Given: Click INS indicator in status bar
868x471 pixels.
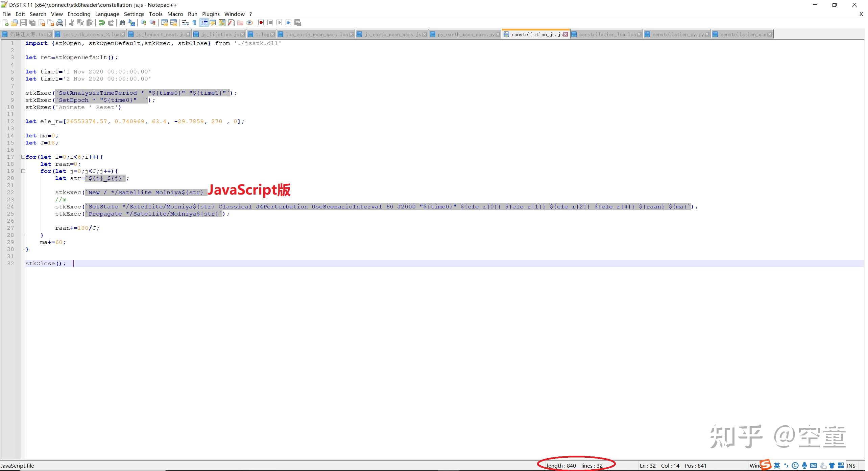Looking at the screenshot, I should pos(851,466).
